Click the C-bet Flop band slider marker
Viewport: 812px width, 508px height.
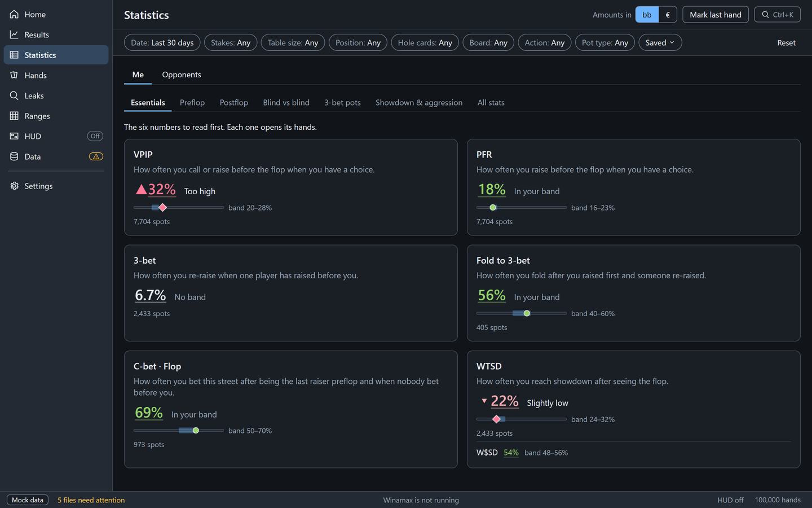coord(196,431)
